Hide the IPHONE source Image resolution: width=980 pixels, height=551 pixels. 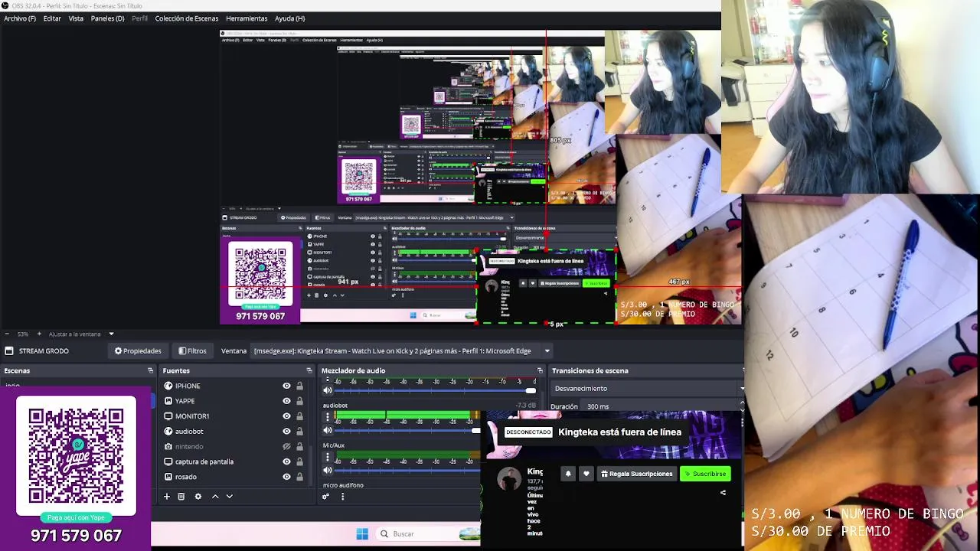[x=286, y=386]
